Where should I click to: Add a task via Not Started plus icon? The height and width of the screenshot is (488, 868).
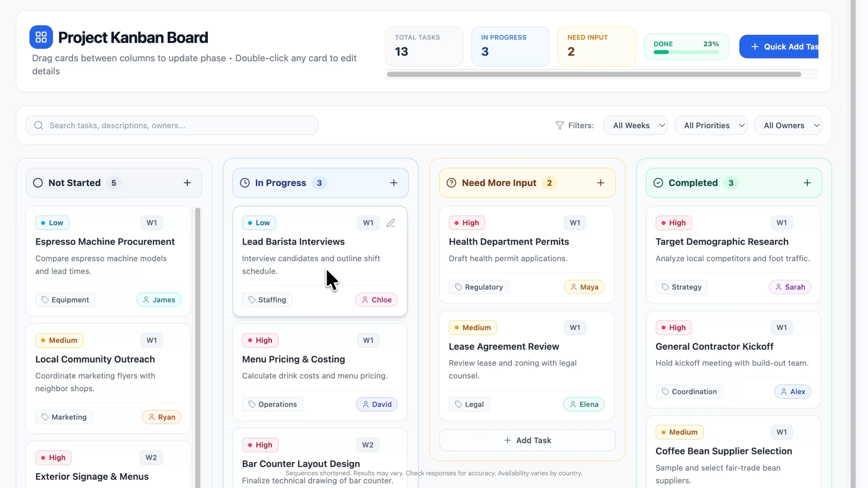coord(187,183)
